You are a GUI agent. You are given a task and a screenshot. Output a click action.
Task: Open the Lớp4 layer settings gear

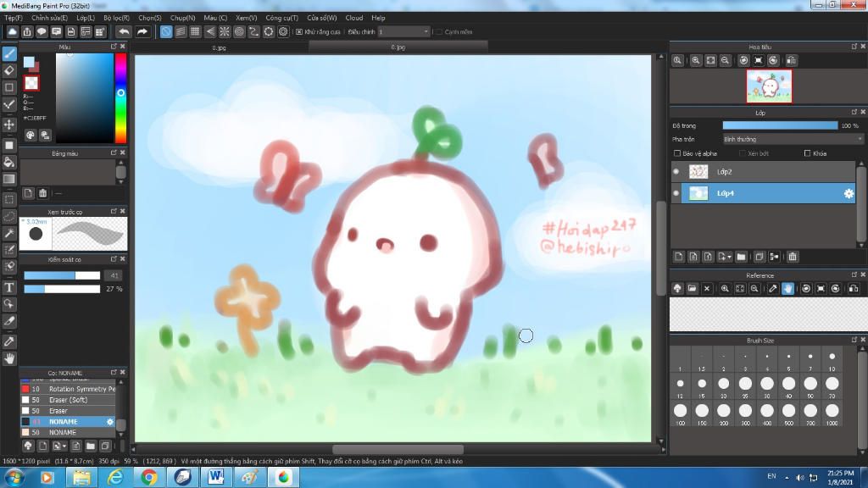point(849,193)
